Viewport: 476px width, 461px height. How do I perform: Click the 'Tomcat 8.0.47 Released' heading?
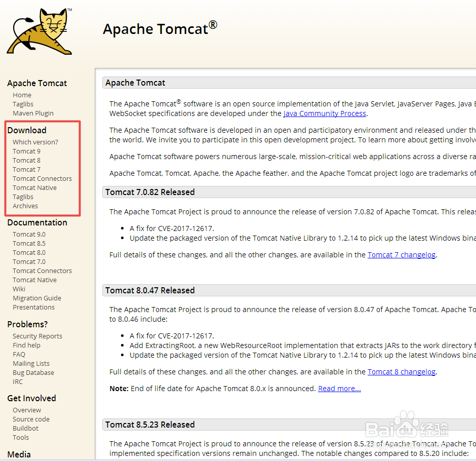pyautogui.click(x=150, y=291)
